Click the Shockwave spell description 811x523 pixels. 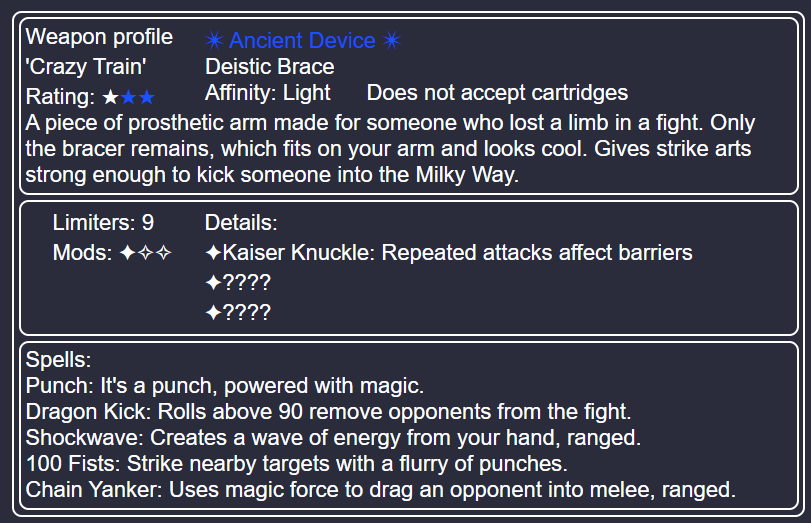396,438
